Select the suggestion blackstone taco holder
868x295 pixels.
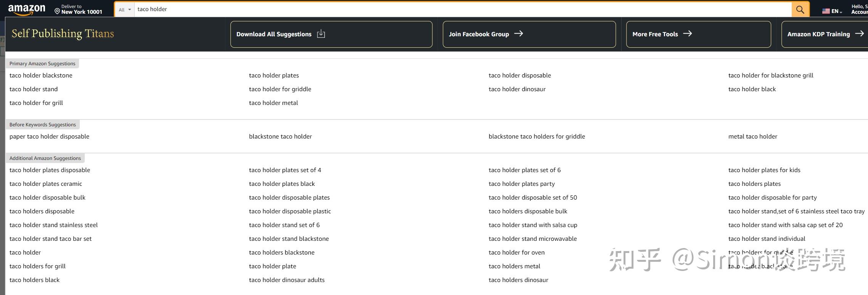(x=280, y=137)
